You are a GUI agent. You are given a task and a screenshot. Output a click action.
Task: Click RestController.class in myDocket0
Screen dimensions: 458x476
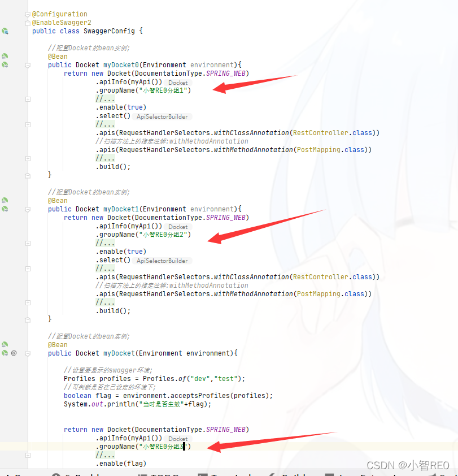[333, 133]
